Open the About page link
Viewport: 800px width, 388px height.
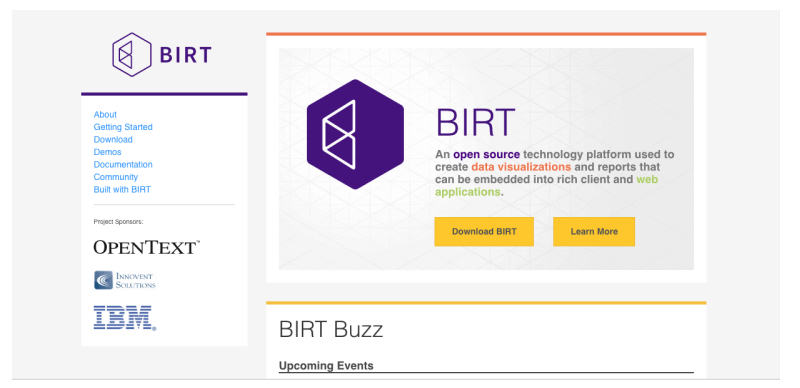click(x=105, y=114)
